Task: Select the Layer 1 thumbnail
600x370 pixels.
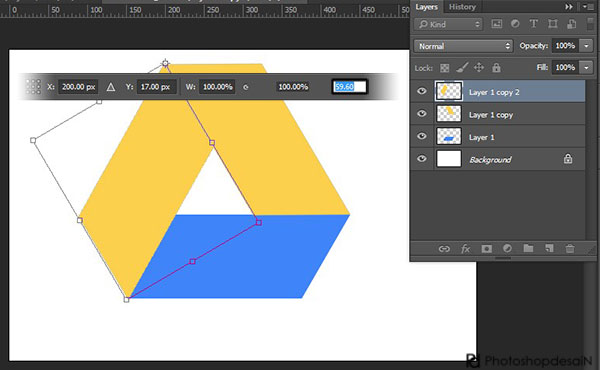Action: [x=449, y=136]
